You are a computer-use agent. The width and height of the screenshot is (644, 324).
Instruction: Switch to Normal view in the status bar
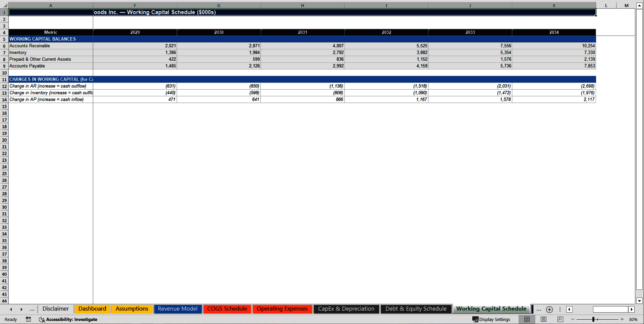[x=527, y=319]
